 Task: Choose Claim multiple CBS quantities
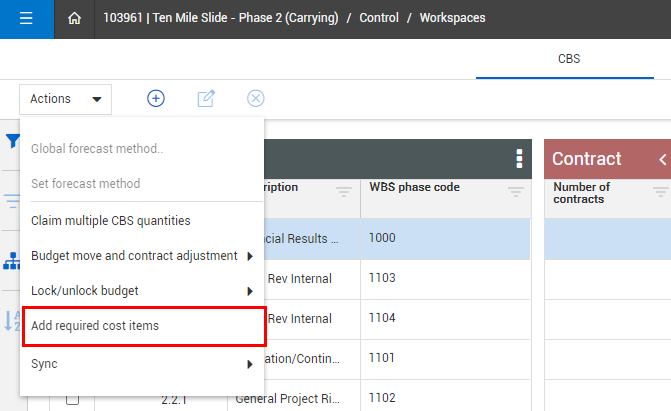(x=111, y=220)
